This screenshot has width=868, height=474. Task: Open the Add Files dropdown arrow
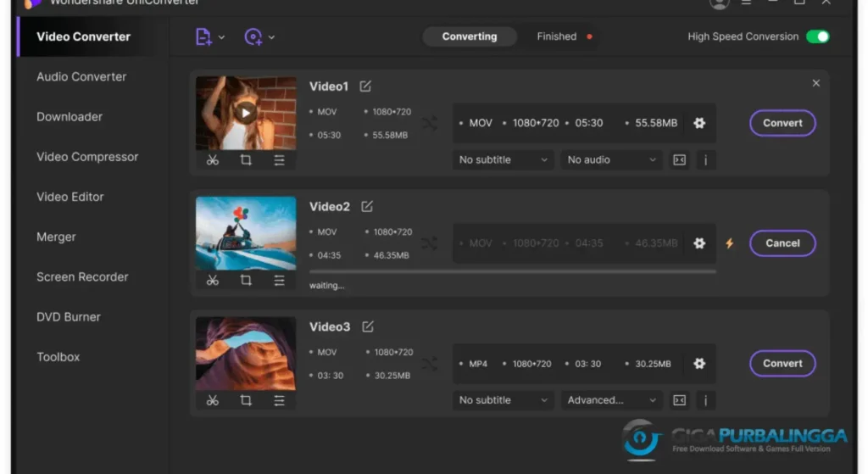[221, 37]
